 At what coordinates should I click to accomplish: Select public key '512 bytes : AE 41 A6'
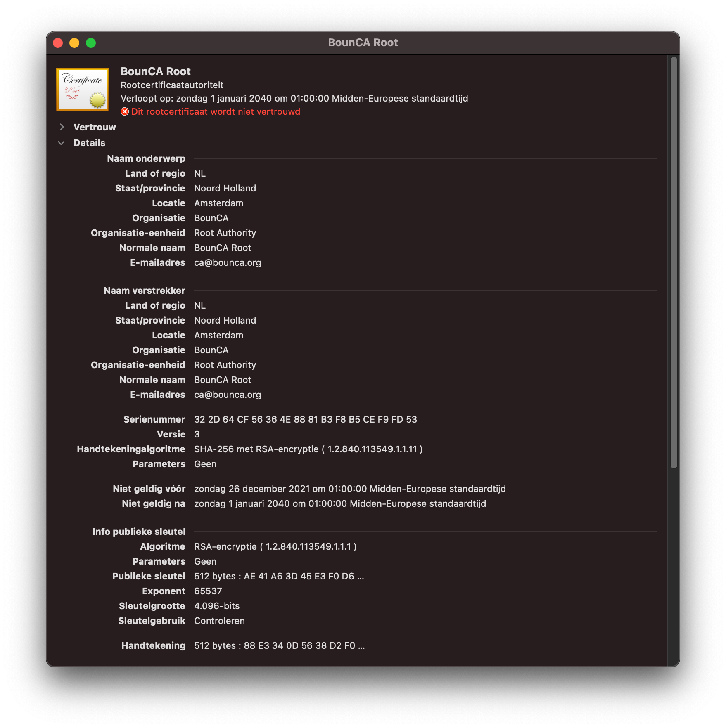point(279,576)
